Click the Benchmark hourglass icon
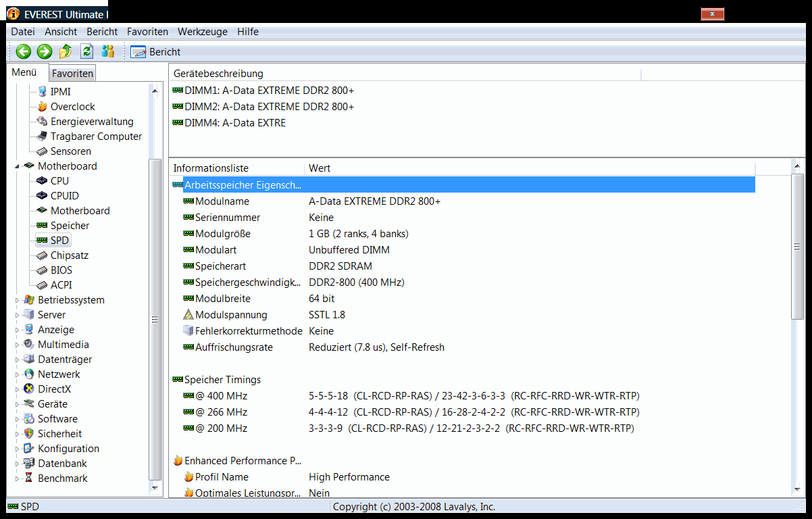Viewport: 812px width, 519px height. pos(28,478)
